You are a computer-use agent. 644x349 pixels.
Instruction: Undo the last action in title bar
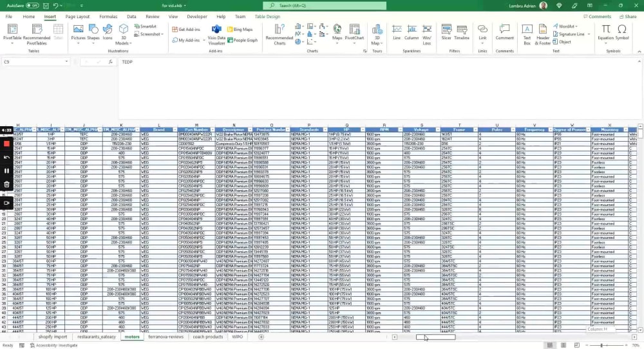point(55,6)
